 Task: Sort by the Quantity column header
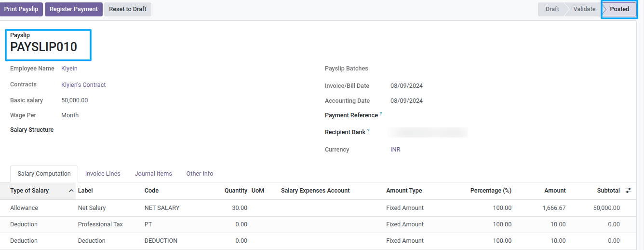point(236,191)
